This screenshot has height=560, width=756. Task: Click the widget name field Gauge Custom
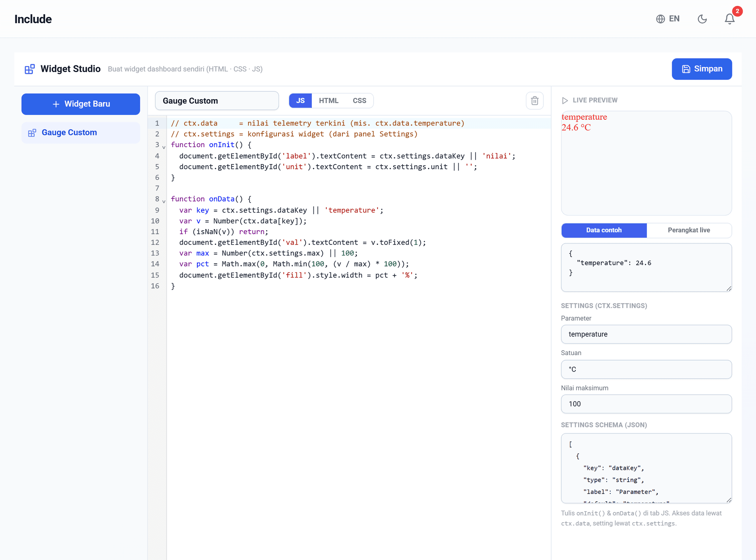pos(217,101)
